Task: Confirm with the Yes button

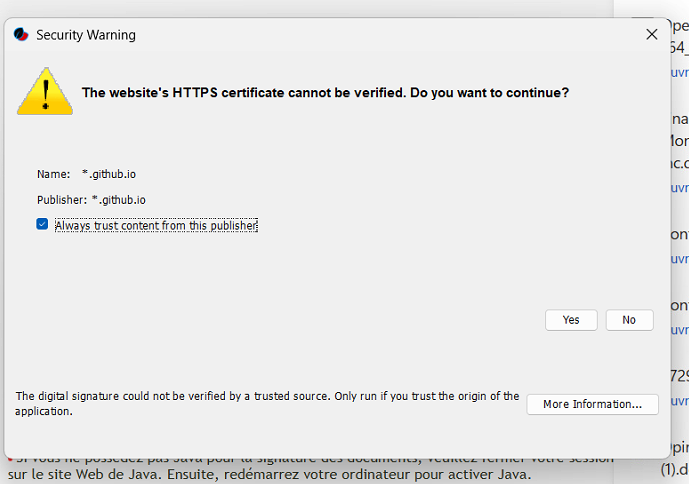Action: 571,320
